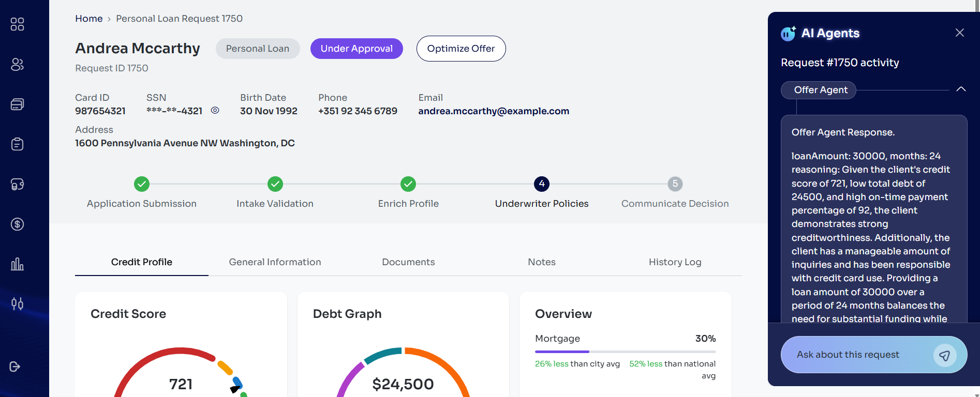Open the bar chart analytics icon in sidebar
The height and width of the screenshot is (397, 980).
click(x=17, y=264)
